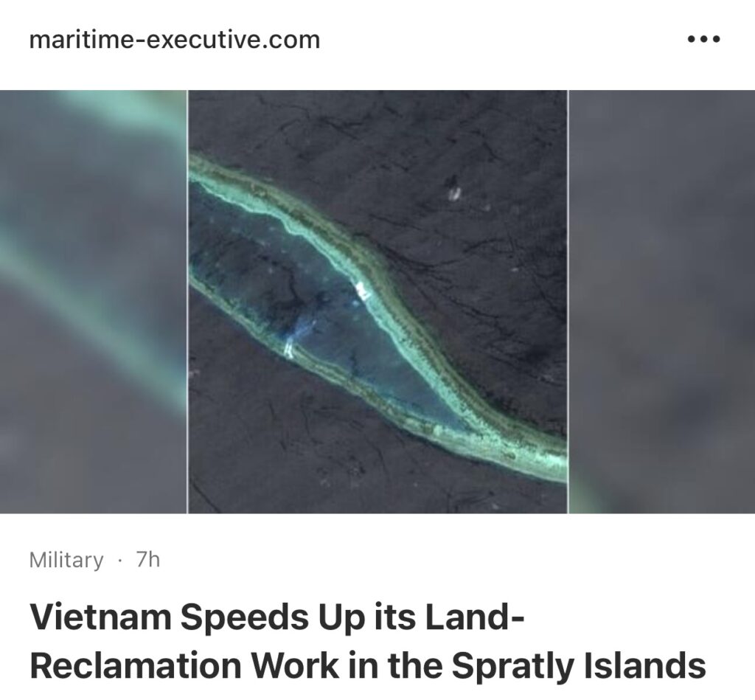755x700 pixels.
Task: Open the three-dot more options menu
Action: point(703,39)
